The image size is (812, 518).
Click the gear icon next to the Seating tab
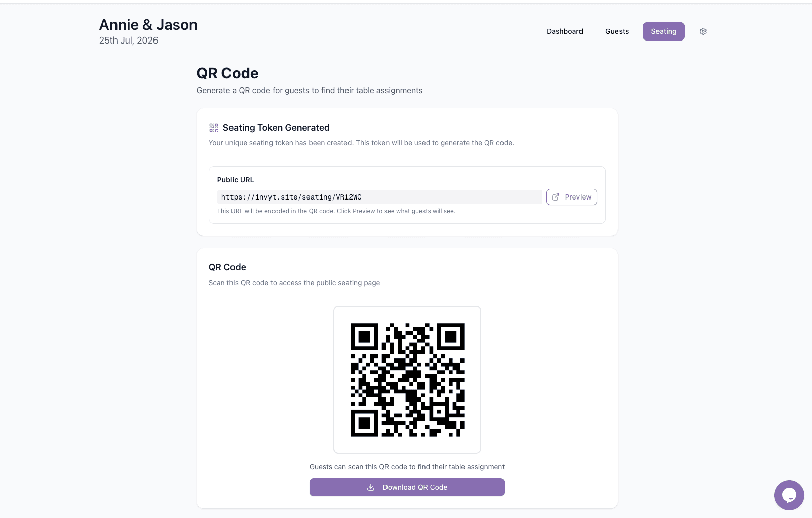pos(703,31)
